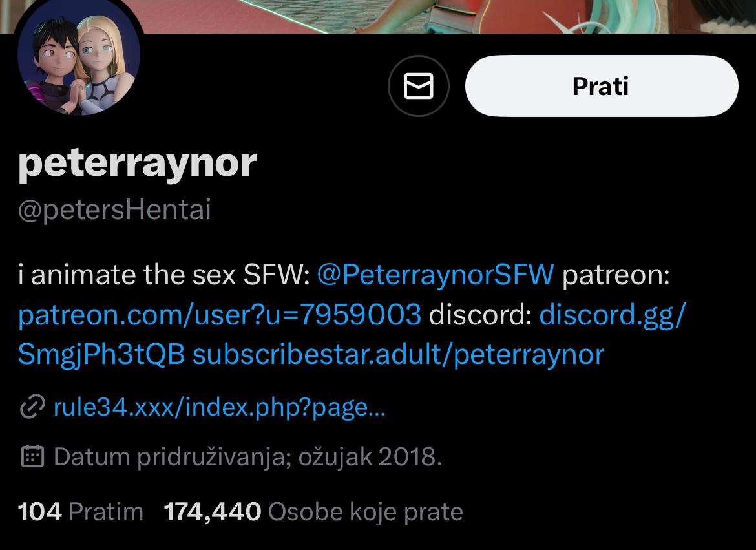Click the "patreon:" label in bio
This screenshot has width=756, height=550.
pos(616,276)
